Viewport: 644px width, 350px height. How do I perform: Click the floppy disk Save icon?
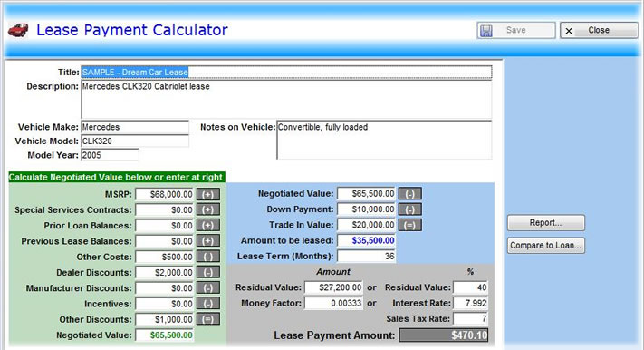(x=486, y=31)
